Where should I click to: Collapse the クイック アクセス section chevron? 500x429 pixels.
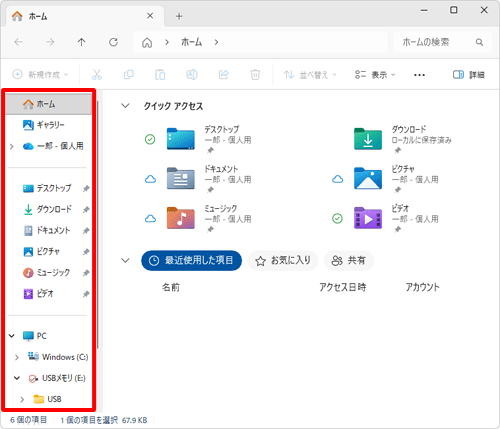pyautogui.click(x=125, y=106)
